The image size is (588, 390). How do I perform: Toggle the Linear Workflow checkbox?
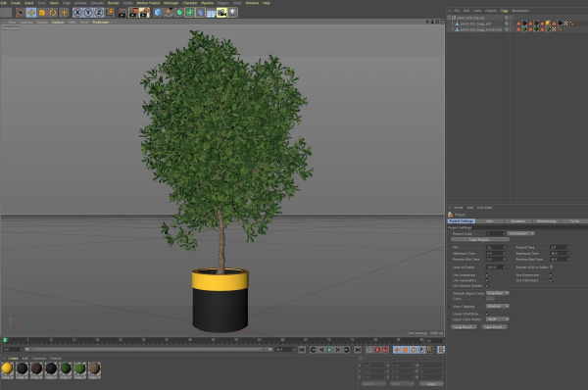487,314
